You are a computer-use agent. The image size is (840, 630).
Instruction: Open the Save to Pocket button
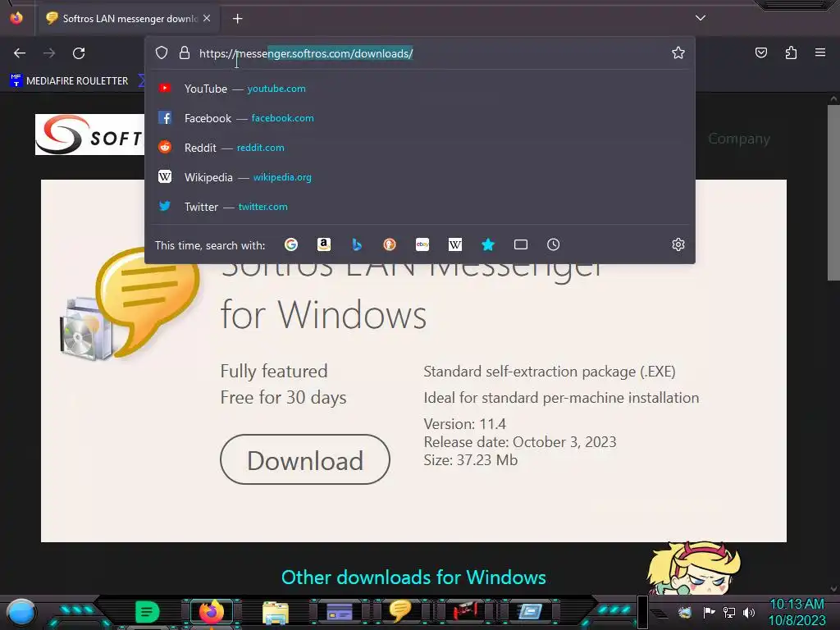click(x=761, y=52)
